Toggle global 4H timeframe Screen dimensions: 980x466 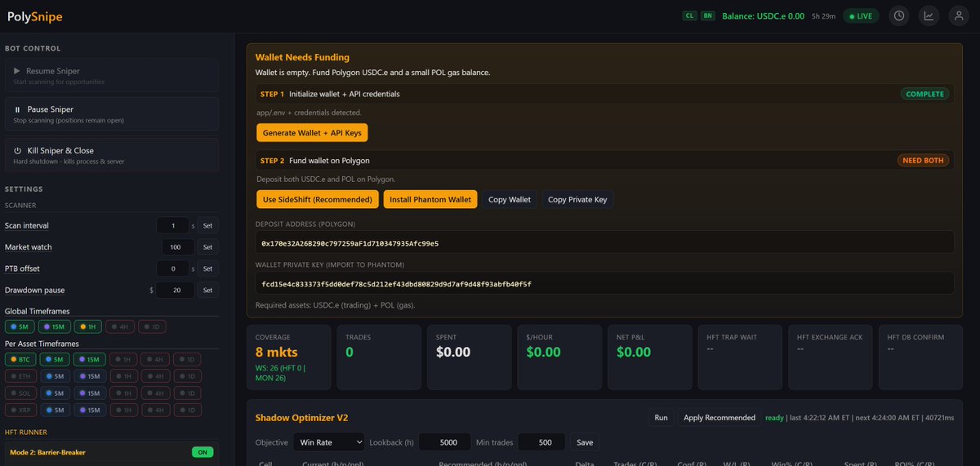click(120, 326)
